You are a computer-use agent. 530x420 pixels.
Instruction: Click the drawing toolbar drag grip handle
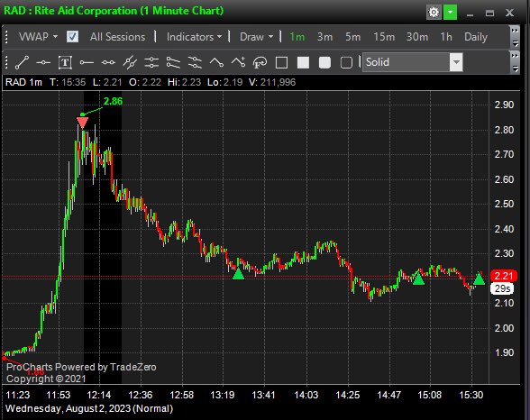pos(6,62)
